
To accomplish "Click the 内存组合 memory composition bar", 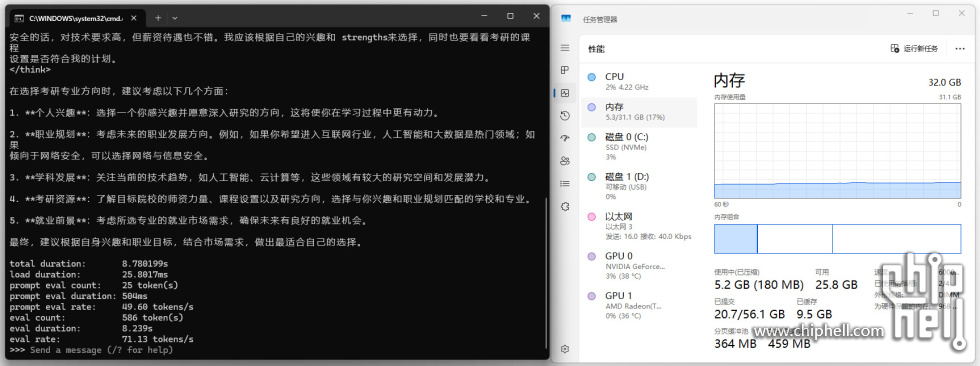I will pos(838,239).
